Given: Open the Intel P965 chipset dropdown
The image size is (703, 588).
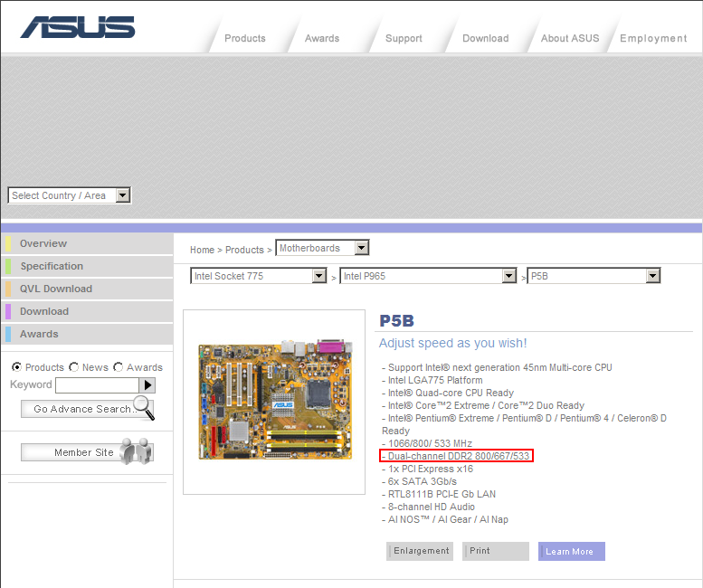Looking at the screenshot, I should pos(428,276).
